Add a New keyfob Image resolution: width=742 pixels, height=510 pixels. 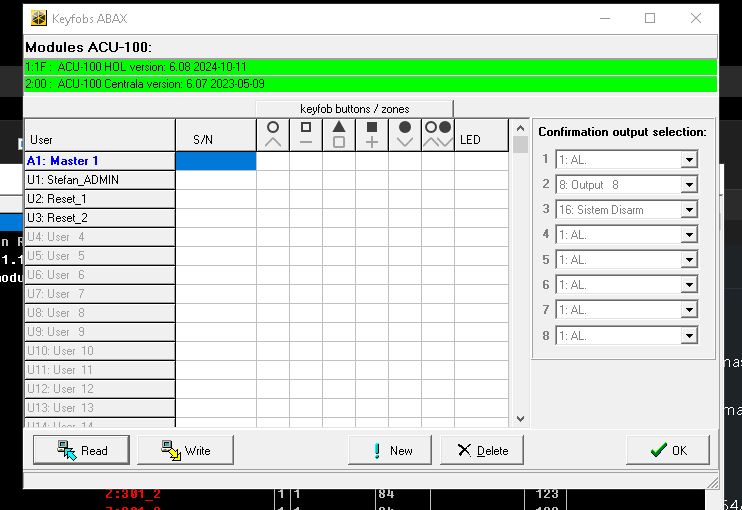click(x=389, y=450)
